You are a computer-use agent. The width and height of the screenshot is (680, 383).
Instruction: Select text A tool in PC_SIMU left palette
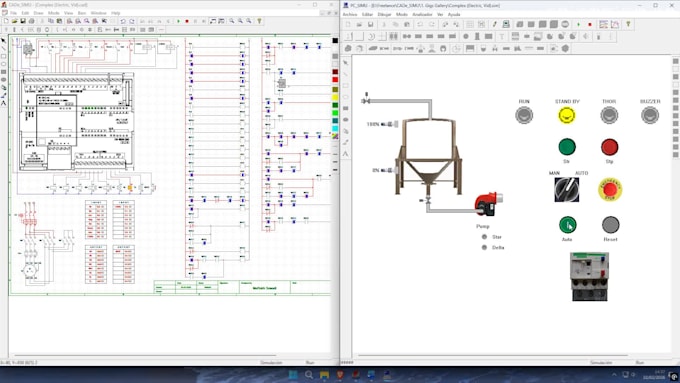346,154
